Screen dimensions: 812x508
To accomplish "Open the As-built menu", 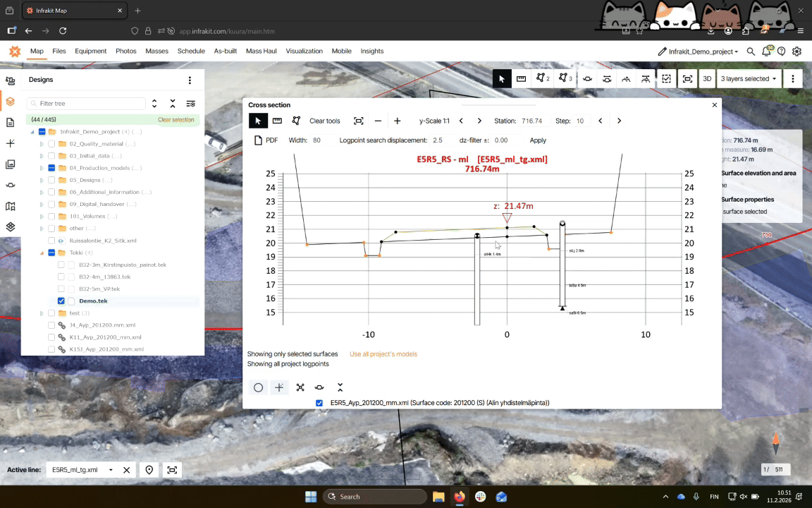I will [x=226, y=51].
